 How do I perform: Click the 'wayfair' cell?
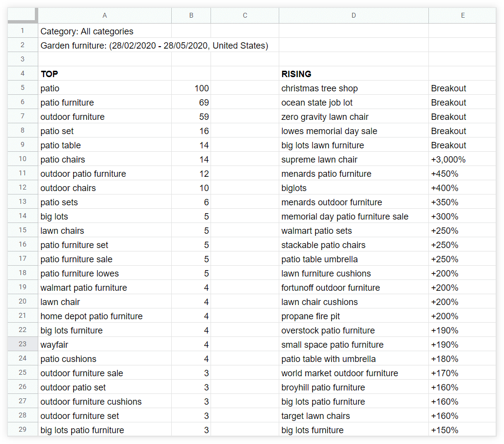(105, 344)
